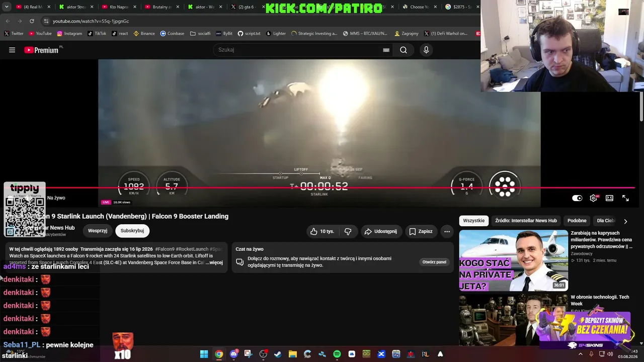This screenshot has width=644, height=362.
Task: Switch to the '$2875' Google tab
Action: point(461,7)
